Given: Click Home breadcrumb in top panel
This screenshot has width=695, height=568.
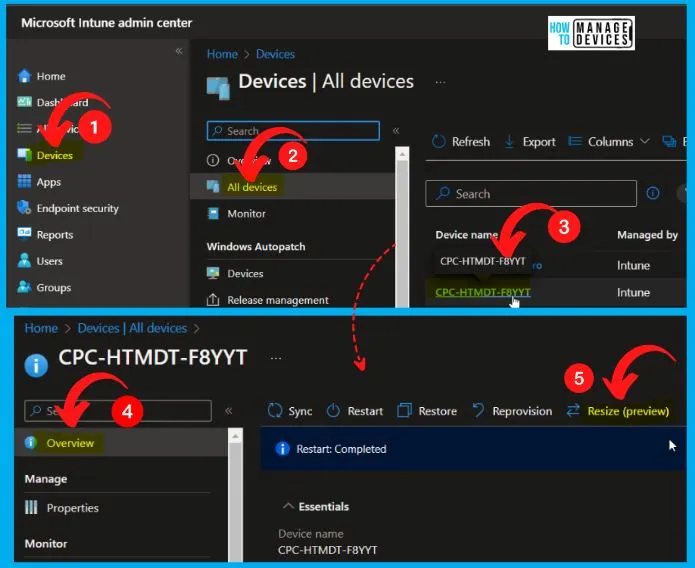Looking at the screenshot, I should [x=222, y=54].
